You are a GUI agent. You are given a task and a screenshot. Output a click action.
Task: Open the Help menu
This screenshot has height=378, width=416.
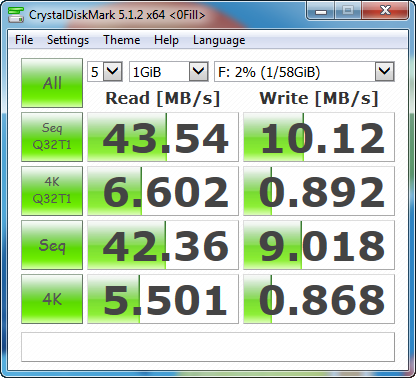point(166,40)
